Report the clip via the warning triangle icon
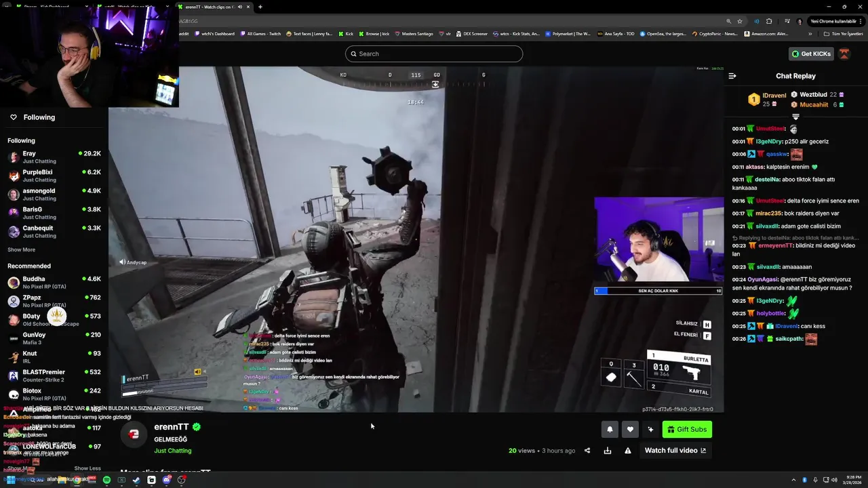Viewport: 868px width, 488px height. [x=628, y=450]
